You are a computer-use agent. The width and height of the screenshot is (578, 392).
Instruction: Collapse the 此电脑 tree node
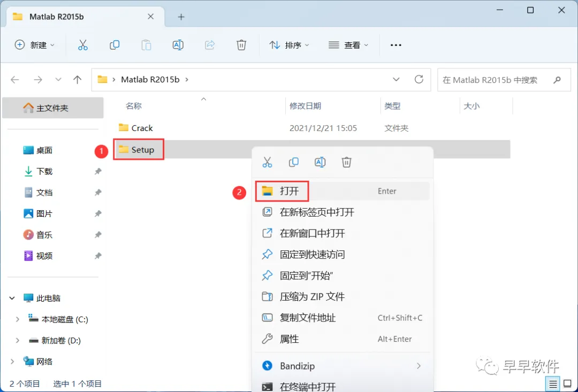click(x=12, y=298)
